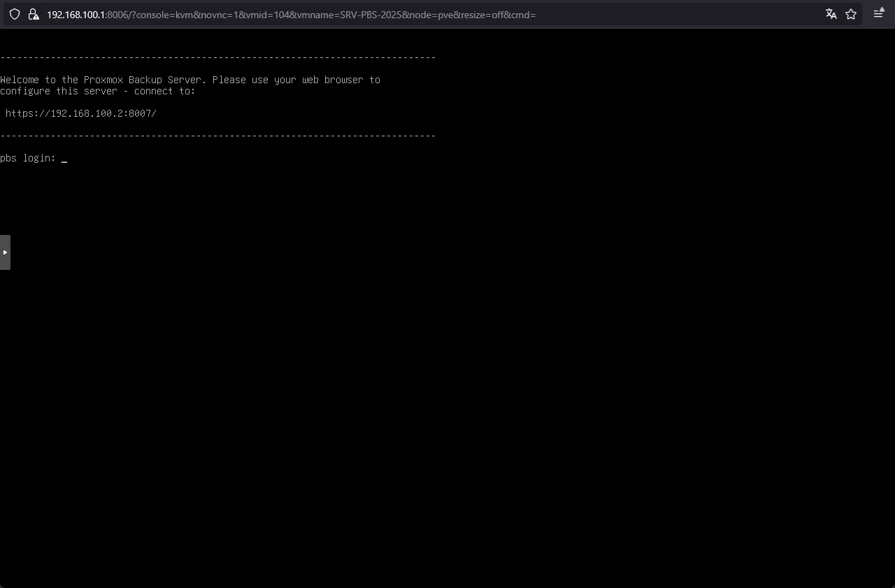The height and width of the screenshot is (588, 895).
Task: Click the 192.168.100.1 host in URL
Action: point(76,14)
